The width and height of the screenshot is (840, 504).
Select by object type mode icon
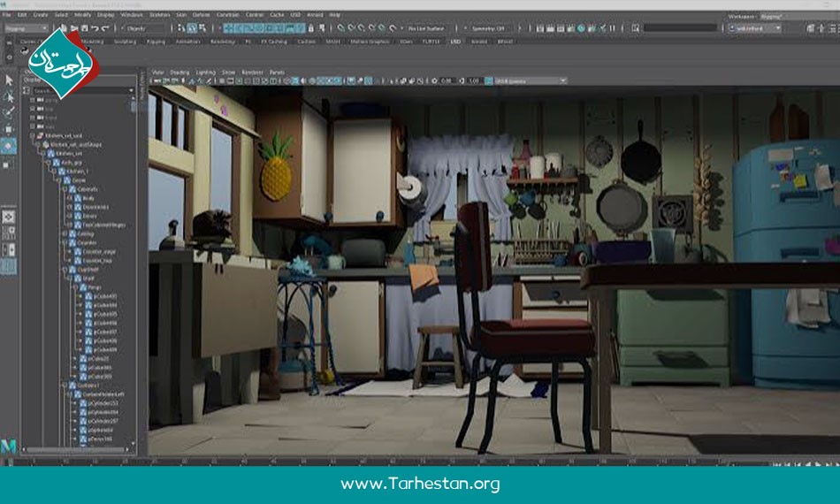[x=192, y=27]
